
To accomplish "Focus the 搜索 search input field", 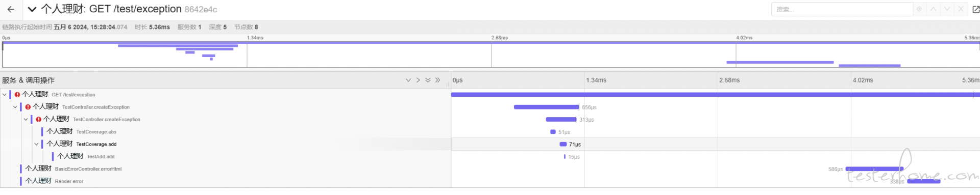I will pos(842,9).
